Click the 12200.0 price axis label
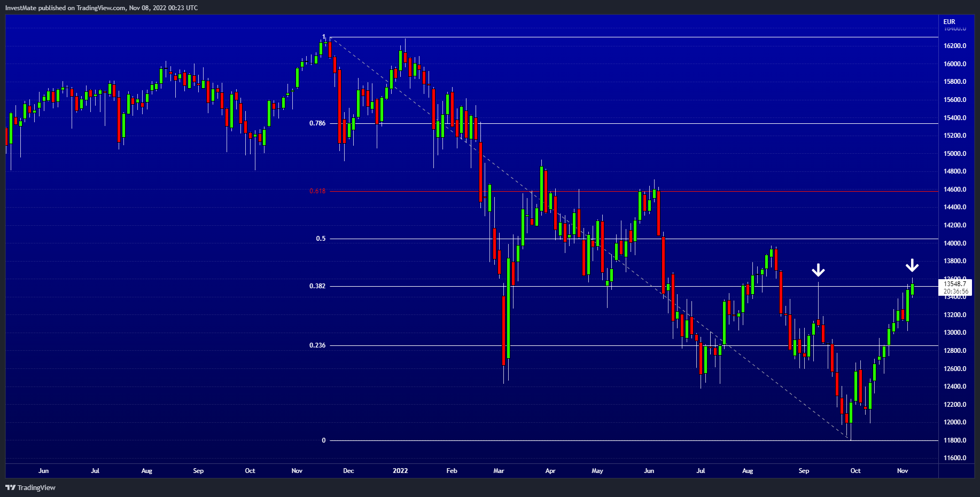This screenshot has height=497, width=980. click(x=955, y=405)
